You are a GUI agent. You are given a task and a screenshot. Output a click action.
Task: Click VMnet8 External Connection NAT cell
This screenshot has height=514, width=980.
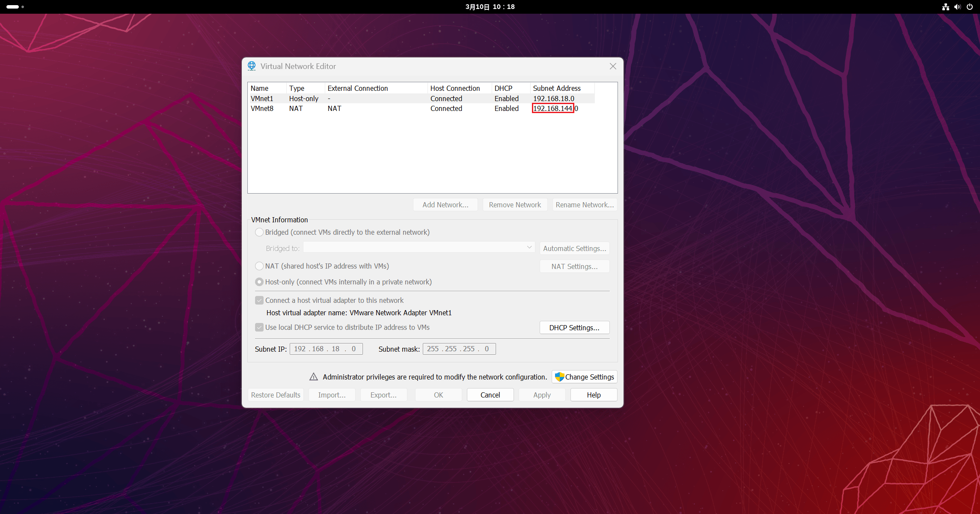click(x=335, y=108)
